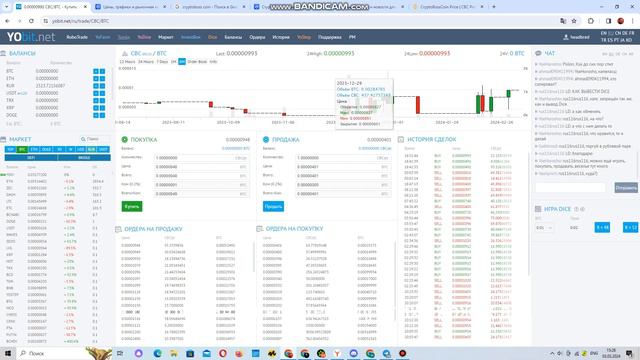Open the Edge browser from the taskbar
The width and height of the screenshot is (640, 360).
tap(158, 353)
